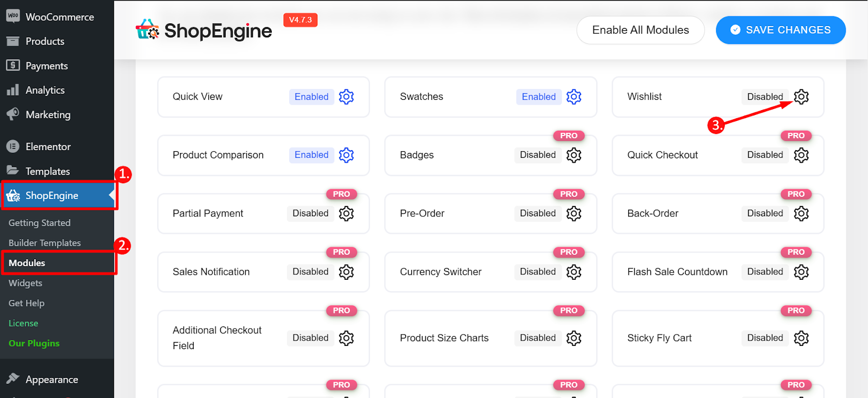The width and height of the screenshot is (868, 398).
Task: Toggle Flash Sale Countdown Disabled badge
Action: coord(765,272)
